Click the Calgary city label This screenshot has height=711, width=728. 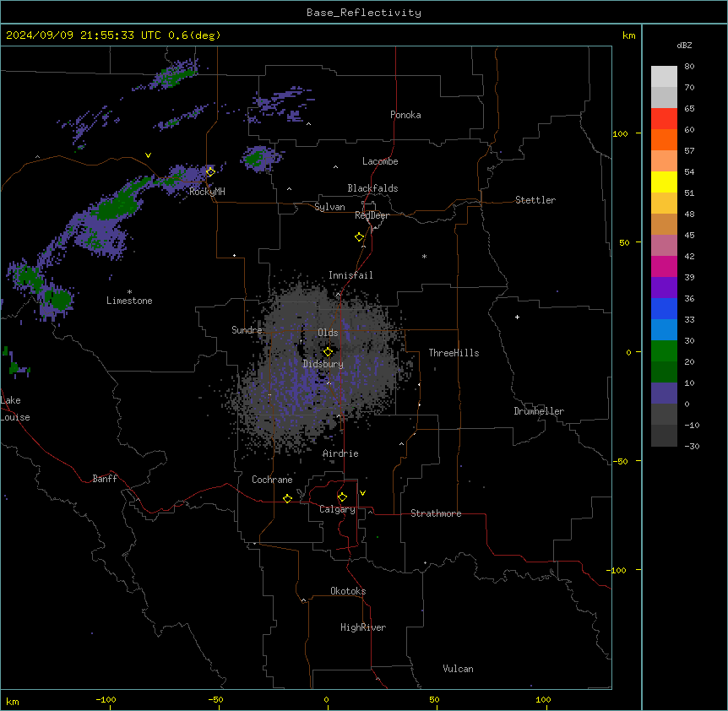337,509
